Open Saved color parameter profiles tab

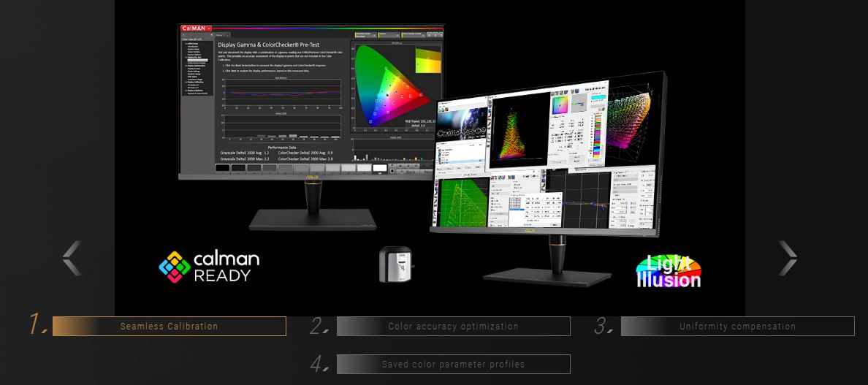click(453, 365)
